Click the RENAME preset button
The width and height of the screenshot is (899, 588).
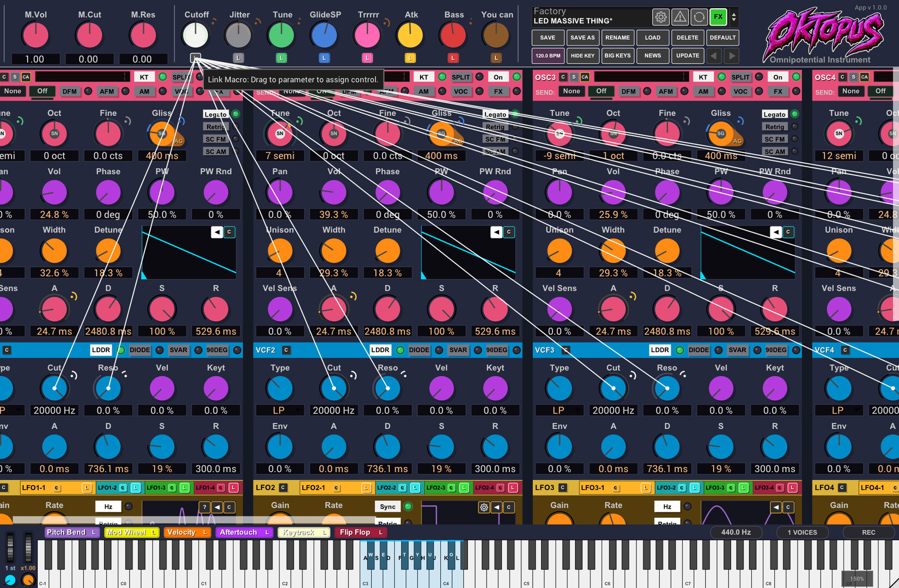617,38
